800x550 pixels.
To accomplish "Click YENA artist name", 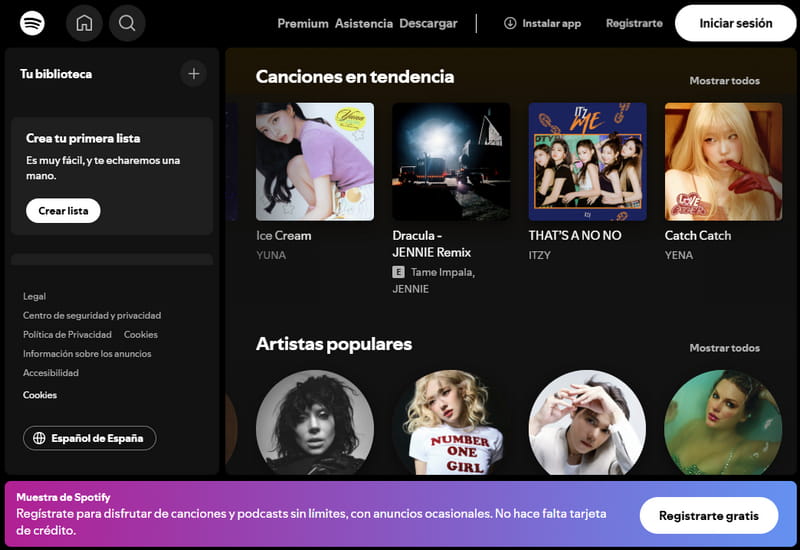I will tap(679, 255).
